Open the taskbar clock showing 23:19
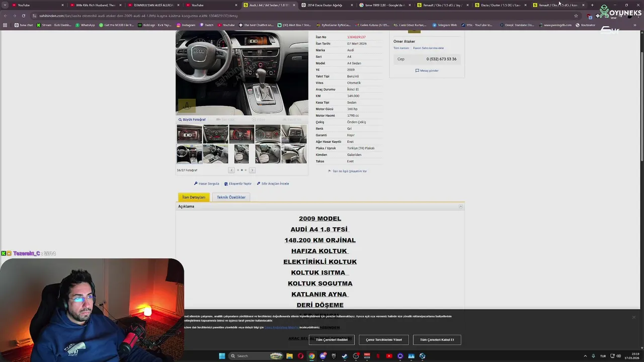The height and width of the screenshot is (362, 644). (632, 356)
